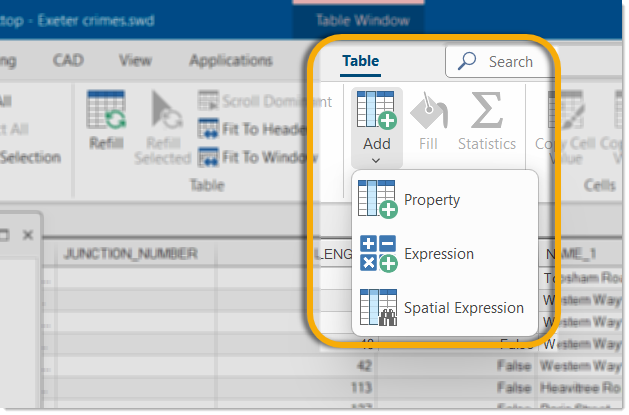This screenshot has width=629, height=415.
Task: Select Property from the Add menu
Action: pos(444,199)
